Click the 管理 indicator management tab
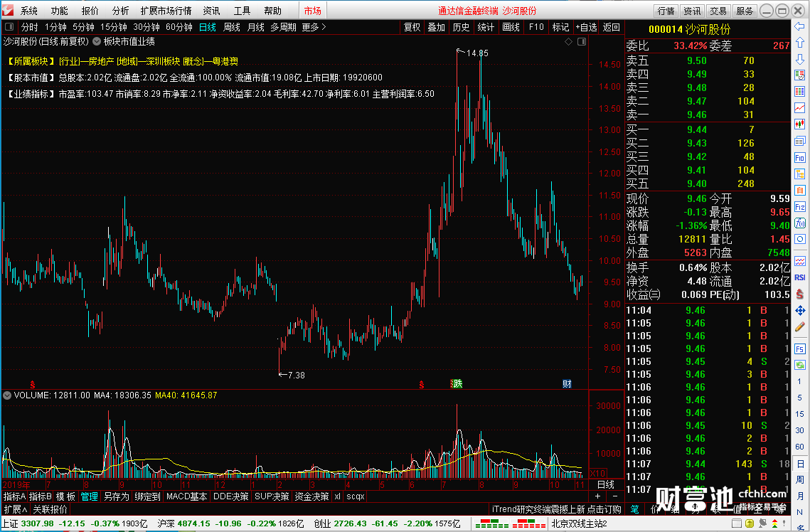This screenshot has height=532, width=810. (89, 496)
